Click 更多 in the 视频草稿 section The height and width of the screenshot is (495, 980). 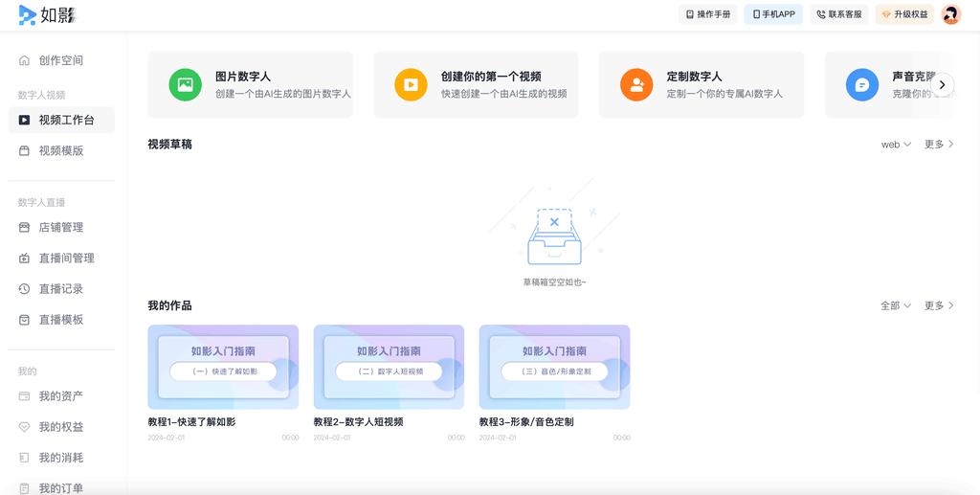[x=940, y=145]
